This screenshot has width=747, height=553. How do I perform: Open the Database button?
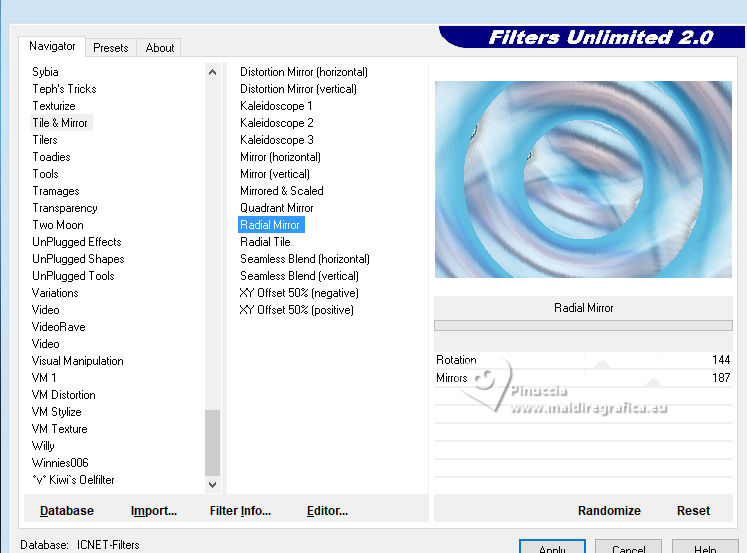(67, 511)
